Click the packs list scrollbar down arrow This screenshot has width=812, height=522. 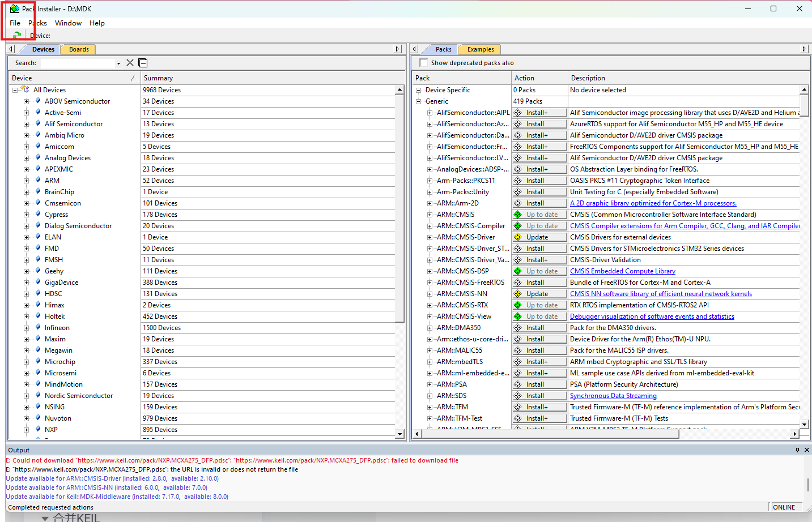(804, 424)
